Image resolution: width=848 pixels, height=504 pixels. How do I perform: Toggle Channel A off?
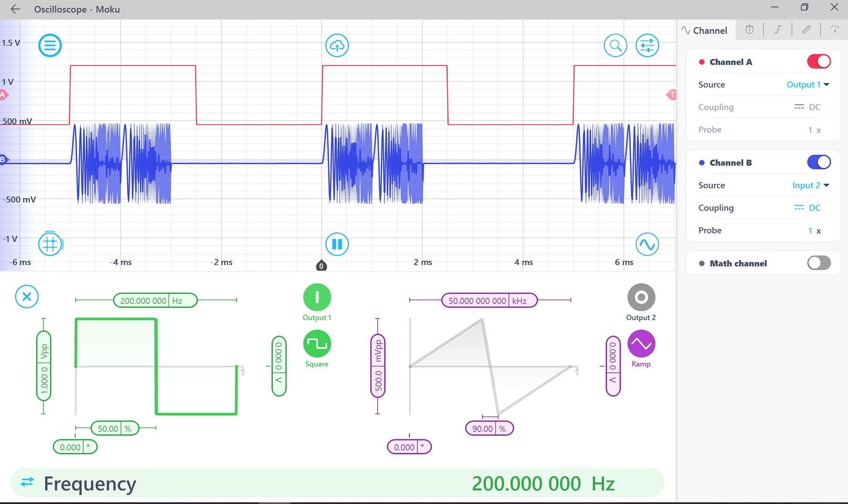pos(818,61)
